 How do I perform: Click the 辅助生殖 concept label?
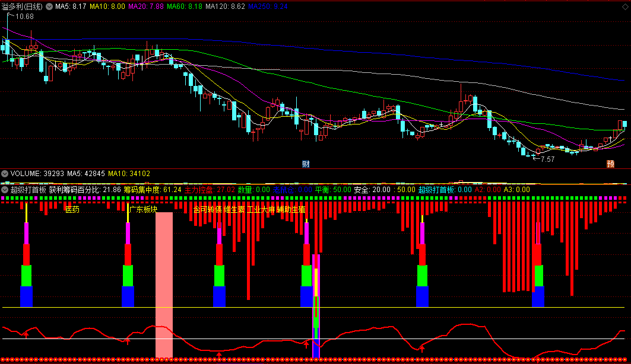coord(291,209)
